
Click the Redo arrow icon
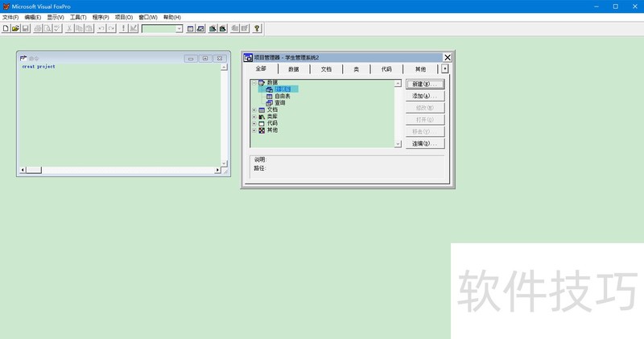[x=111, y=28]
